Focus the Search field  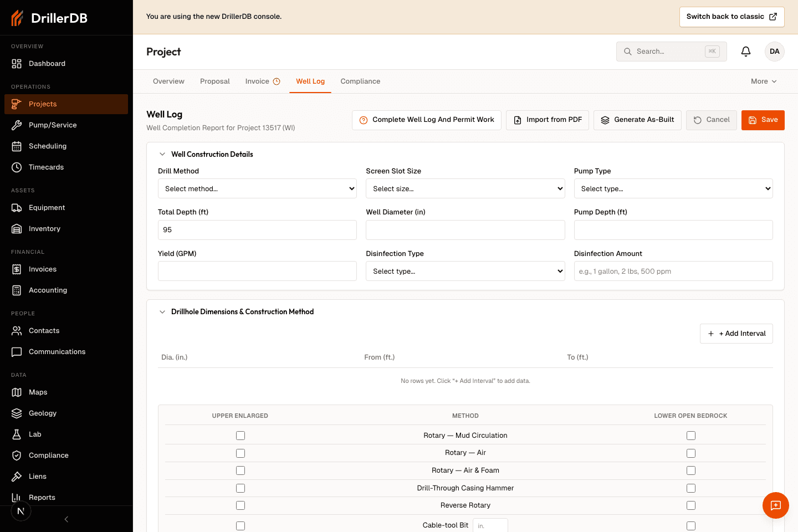[672, 52]
